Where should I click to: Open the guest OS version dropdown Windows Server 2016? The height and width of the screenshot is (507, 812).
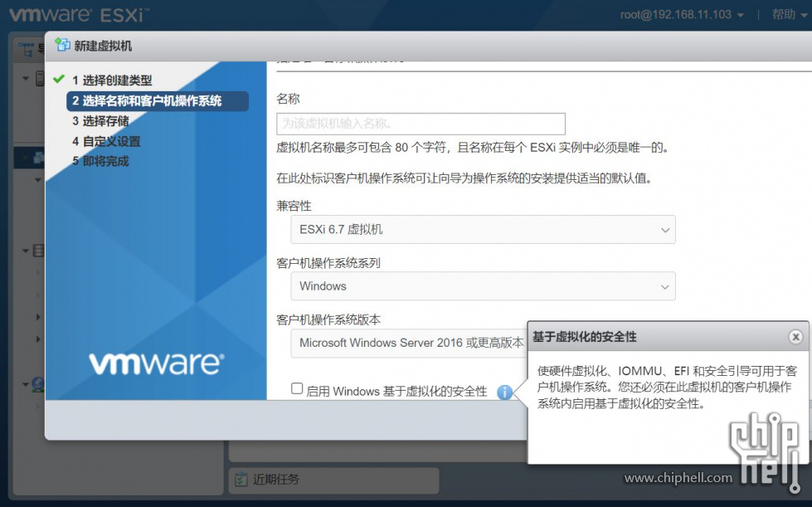[x=409, y=343]
